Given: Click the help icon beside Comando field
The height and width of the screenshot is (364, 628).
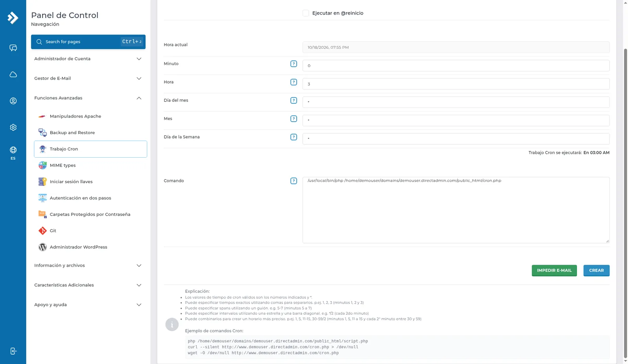Looking at the screenshot, I should pos(294,181).
